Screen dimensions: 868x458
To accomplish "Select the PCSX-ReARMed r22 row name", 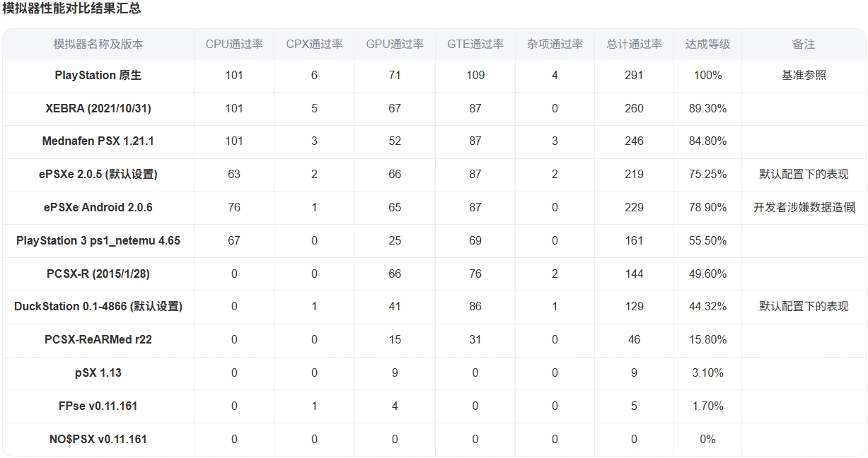I will pyautogui.click(x=98, y=339).
